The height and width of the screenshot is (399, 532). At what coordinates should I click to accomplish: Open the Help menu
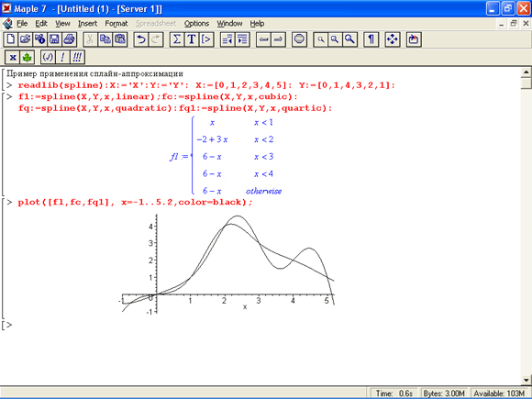[x=257, y=24]
